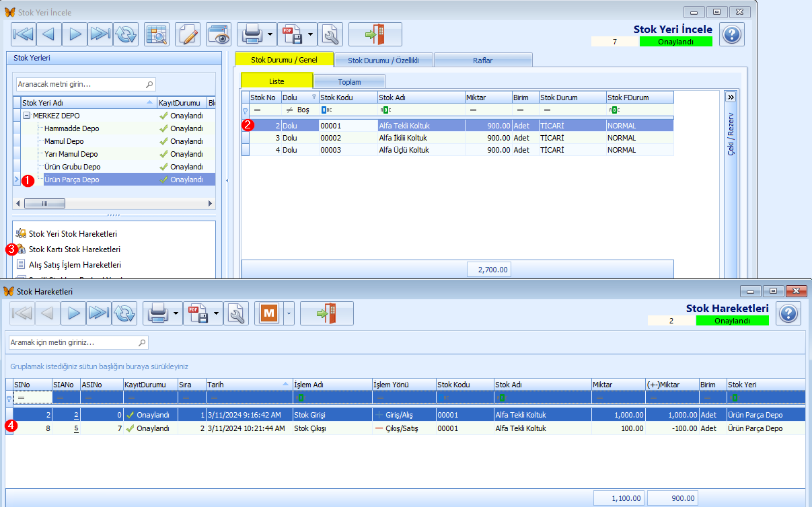The width and height of the screenshot is (812, 507).
Task: Sort Stok Hareketleri by Tarih column
Action: [x=249, y=384]
